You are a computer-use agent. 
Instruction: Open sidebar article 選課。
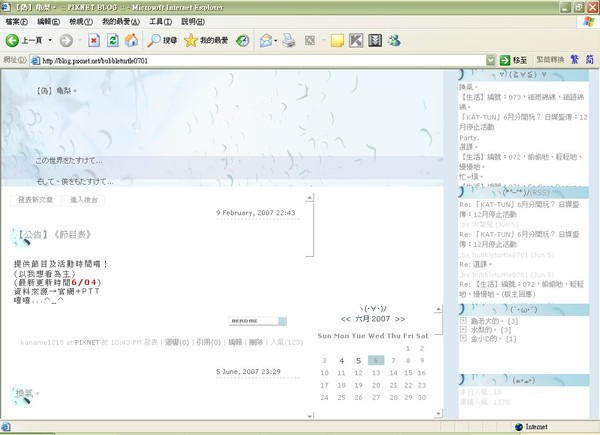468,147
